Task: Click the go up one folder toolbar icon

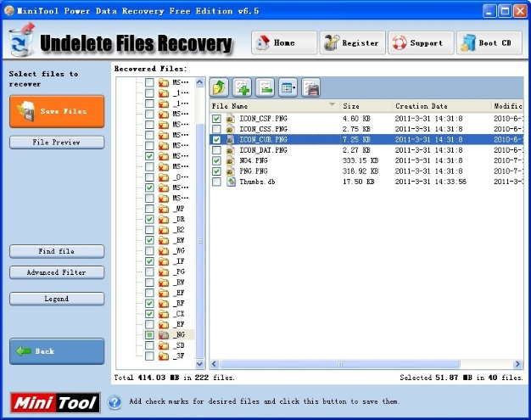Action: 219,87
